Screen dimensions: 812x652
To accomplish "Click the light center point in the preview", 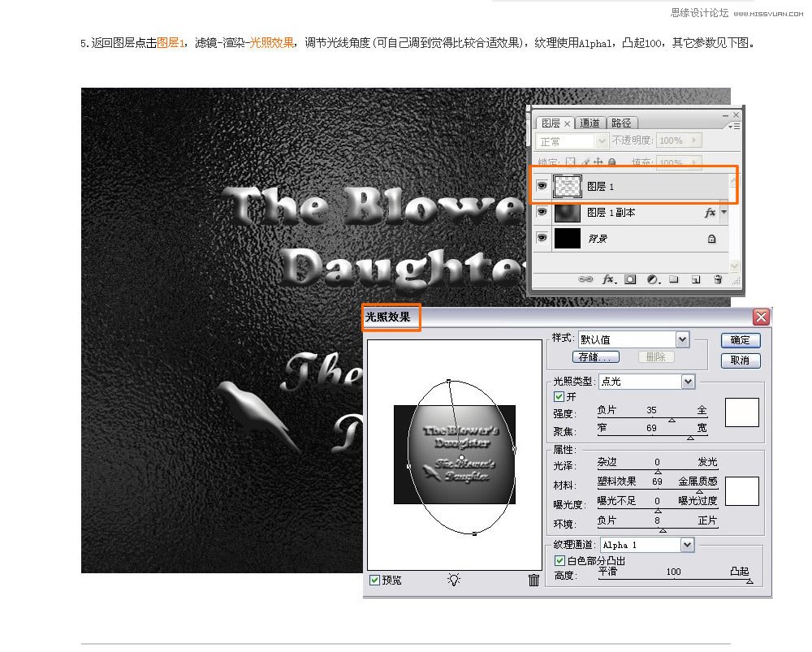I will pyautogui.click(x=461, y=458).
